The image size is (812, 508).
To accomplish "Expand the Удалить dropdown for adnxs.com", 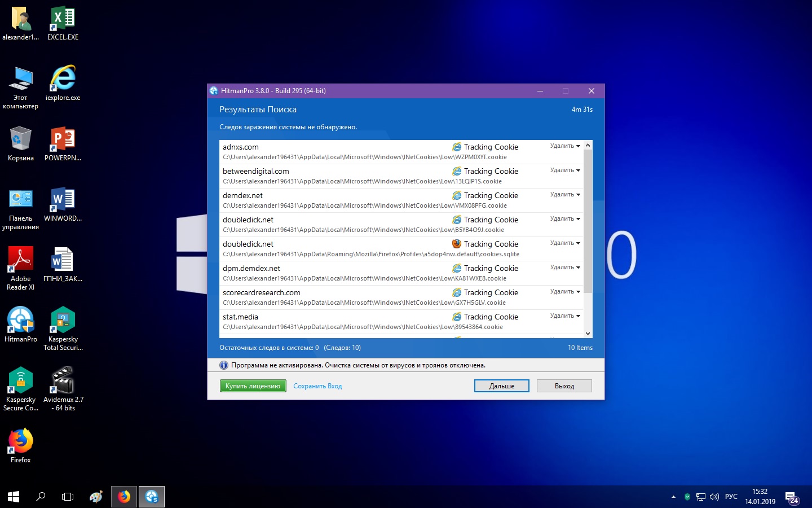I will [565, 146].
